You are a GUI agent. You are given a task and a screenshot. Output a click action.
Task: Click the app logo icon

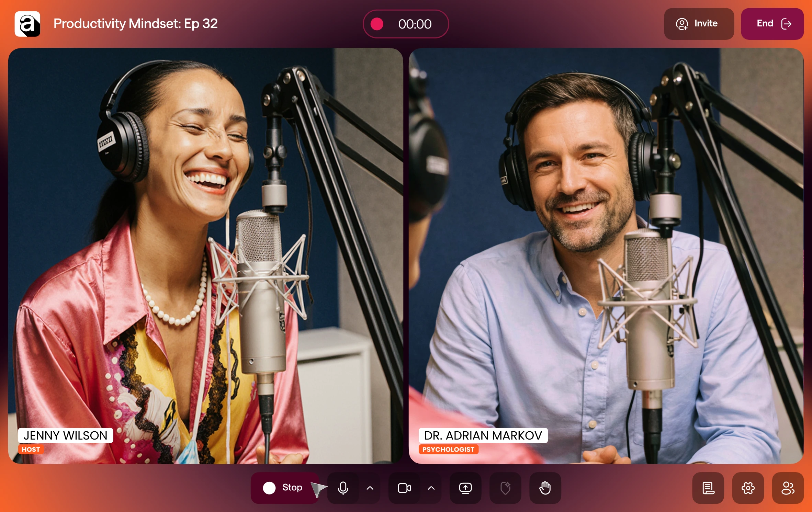27,24
